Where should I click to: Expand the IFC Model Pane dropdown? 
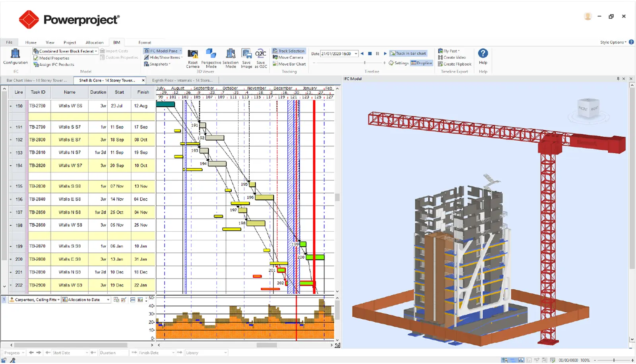[180, 50]
